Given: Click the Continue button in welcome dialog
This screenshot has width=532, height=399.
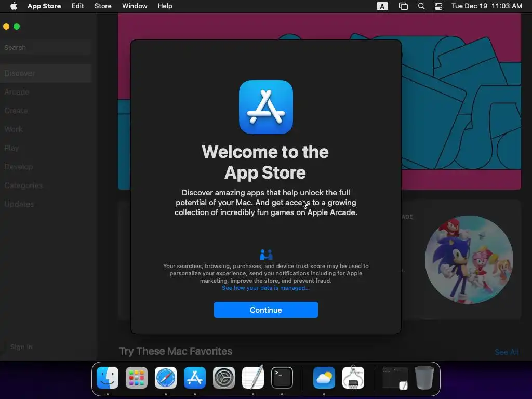Looking at the screenshot, I should tap(265, 310).
